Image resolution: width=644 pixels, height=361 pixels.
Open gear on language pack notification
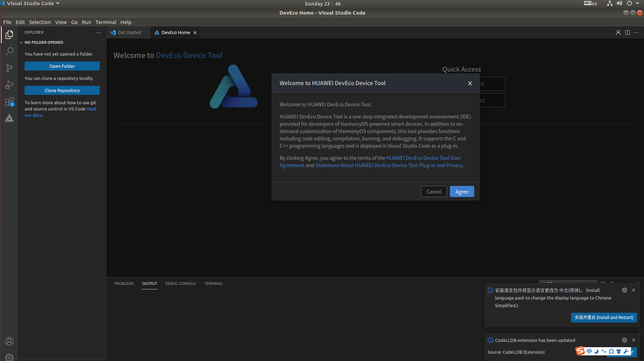tap(625, 290)
